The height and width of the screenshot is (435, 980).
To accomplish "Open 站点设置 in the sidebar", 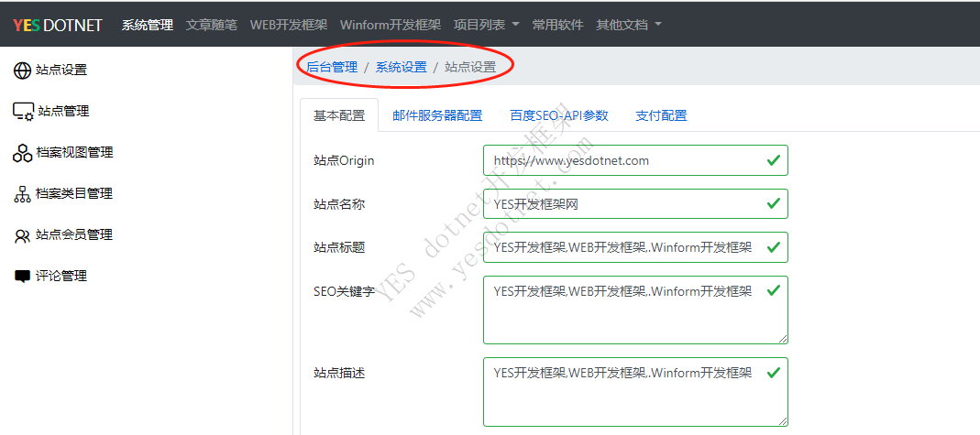I will [61, 70].
